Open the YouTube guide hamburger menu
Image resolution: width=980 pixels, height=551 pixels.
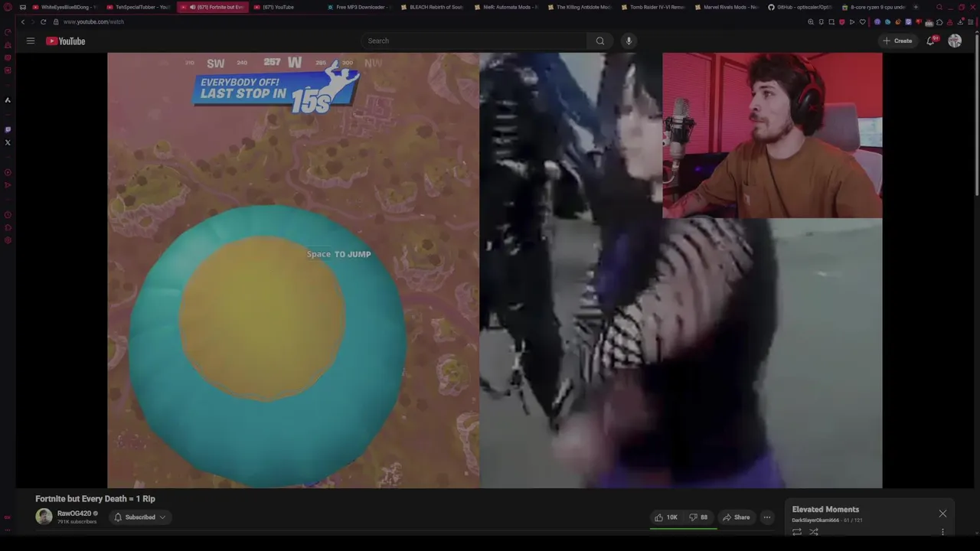31,41
